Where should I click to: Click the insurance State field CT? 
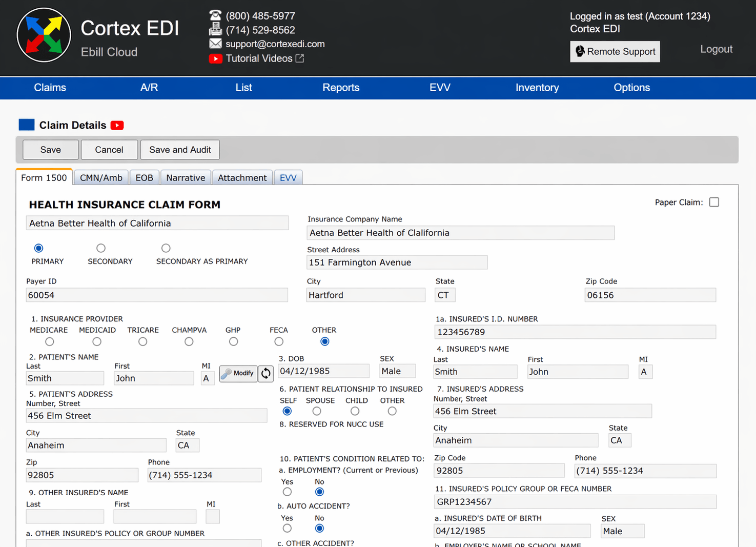[445, 295]
